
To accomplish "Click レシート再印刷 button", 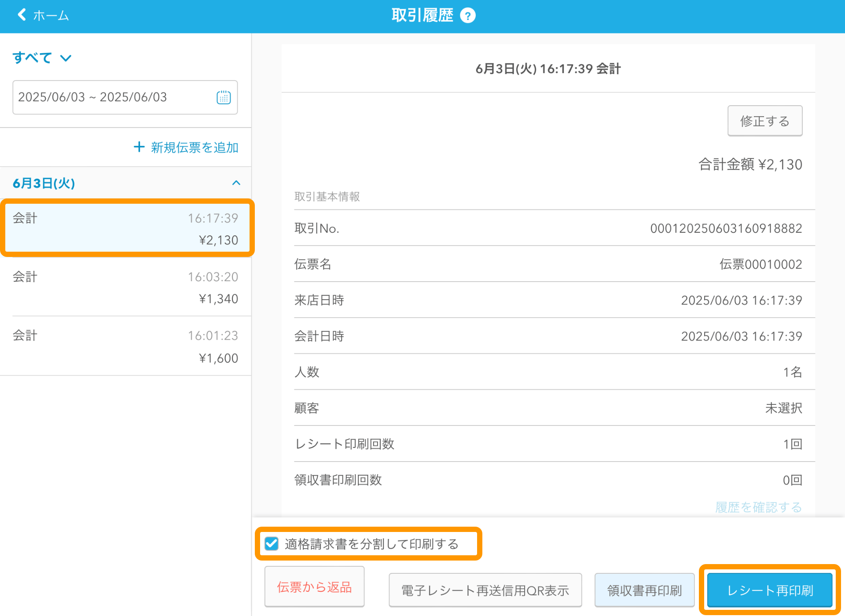I will (x=770, y=590).
